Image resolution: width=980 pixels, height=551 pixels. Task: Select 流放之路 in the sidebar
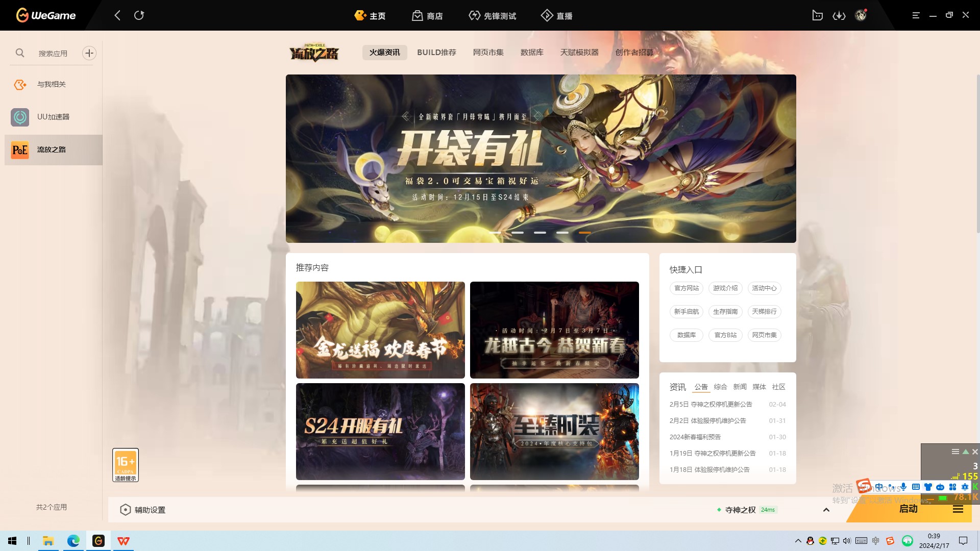point(54,149)
